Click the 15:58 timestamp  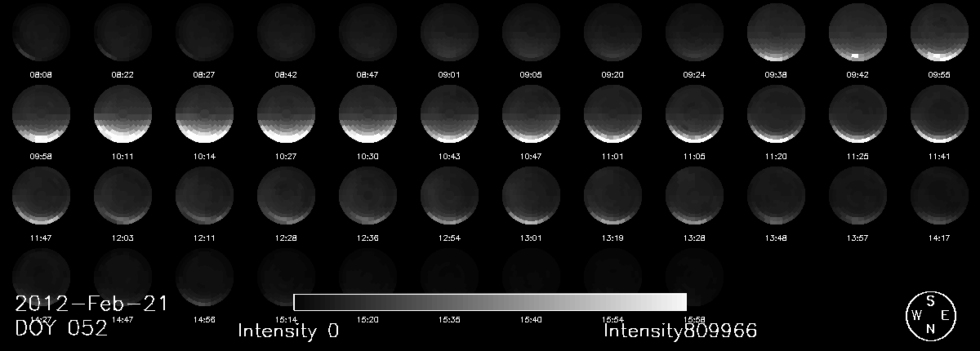tap(694, 318)
